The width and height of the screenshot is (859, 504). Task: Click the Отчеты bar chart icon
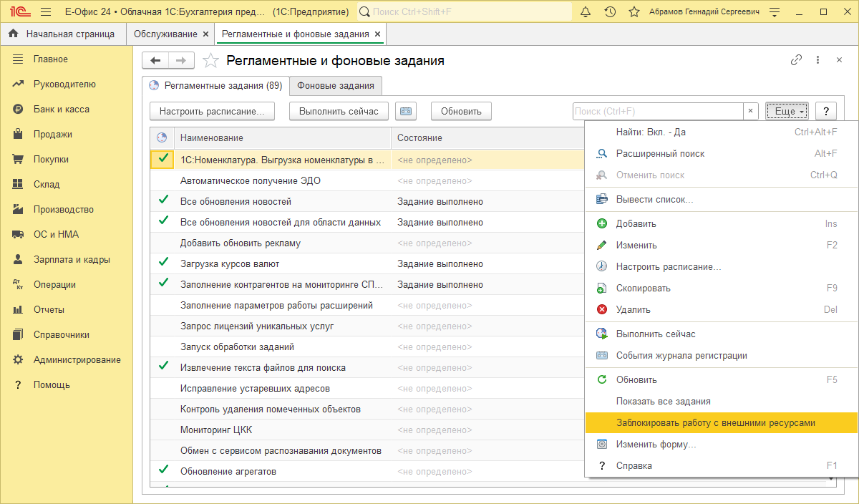tap(19, 310)
